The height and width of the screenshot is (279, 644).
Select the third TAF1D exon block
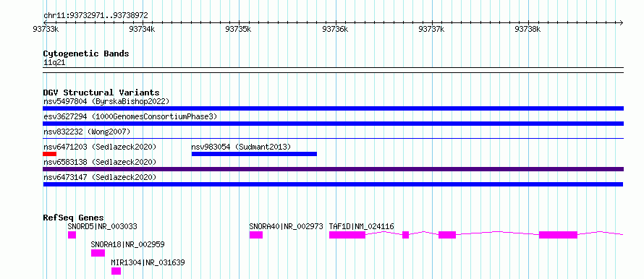tap(447, 235)
